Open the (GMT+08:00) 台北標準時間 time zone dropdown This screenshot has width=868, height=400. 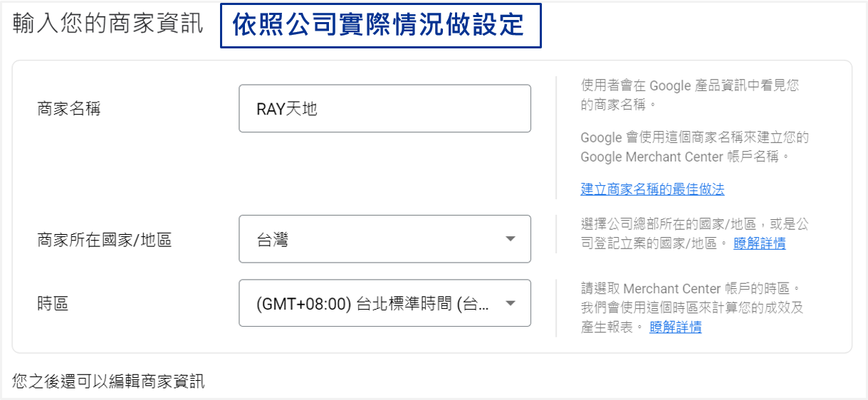pyautogui.click(x=385, y=303)
